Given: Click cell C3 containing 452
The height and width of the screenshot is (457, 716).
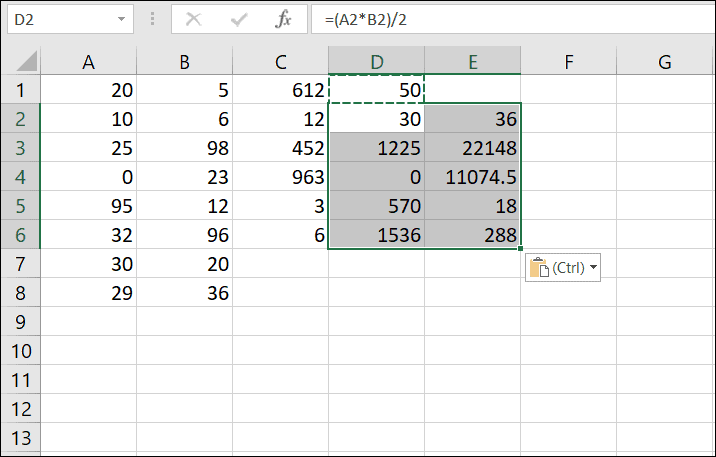Looking at the screenshot, I should pyautogui.click(x=280, y=147).
